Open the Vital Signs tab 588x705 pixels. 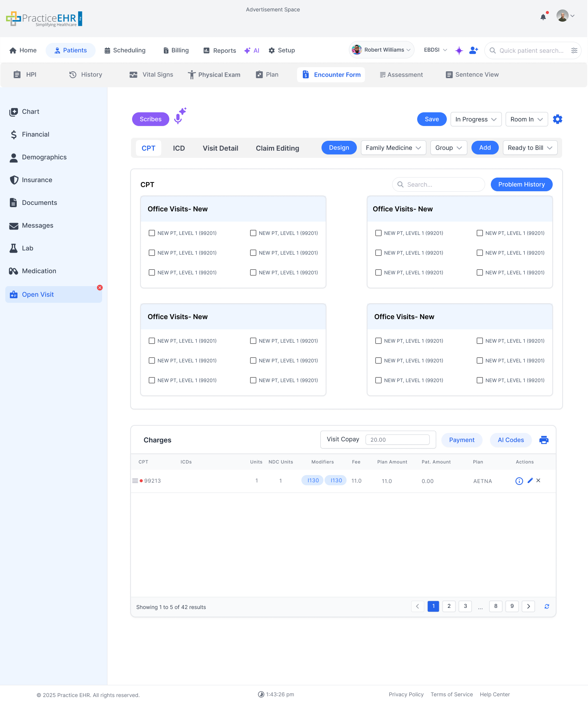coord(151,75)
